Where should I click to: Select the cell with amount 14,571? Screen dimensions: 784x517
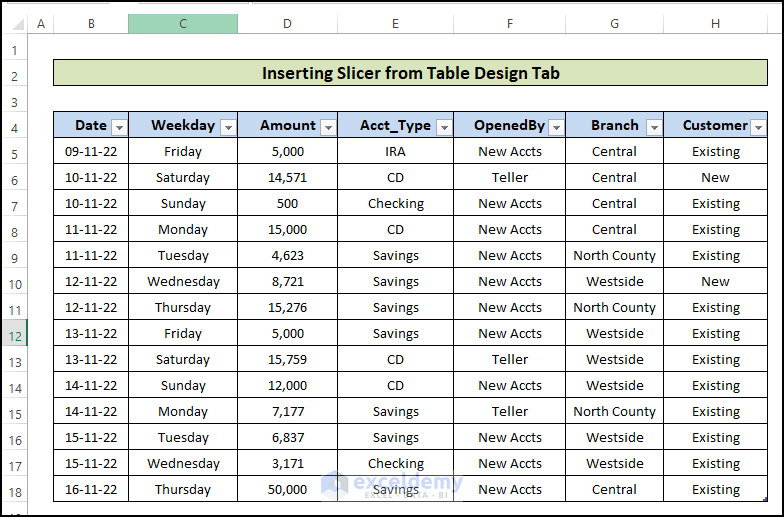287,178
